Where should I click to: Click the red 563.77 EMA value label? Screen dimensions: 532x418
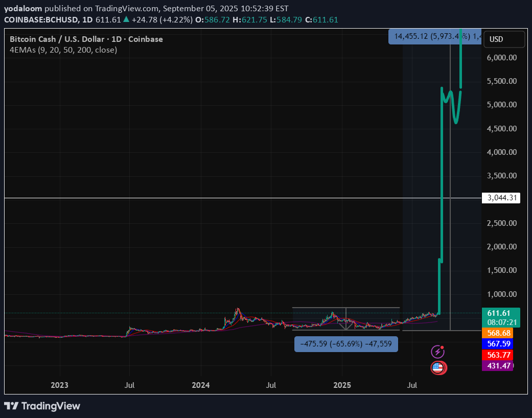pyautogui.click(x=497, y=355)
